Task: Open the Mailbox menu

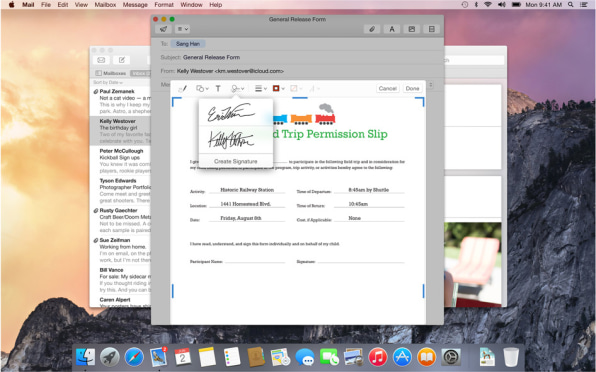Action: (x=105, y=5)
